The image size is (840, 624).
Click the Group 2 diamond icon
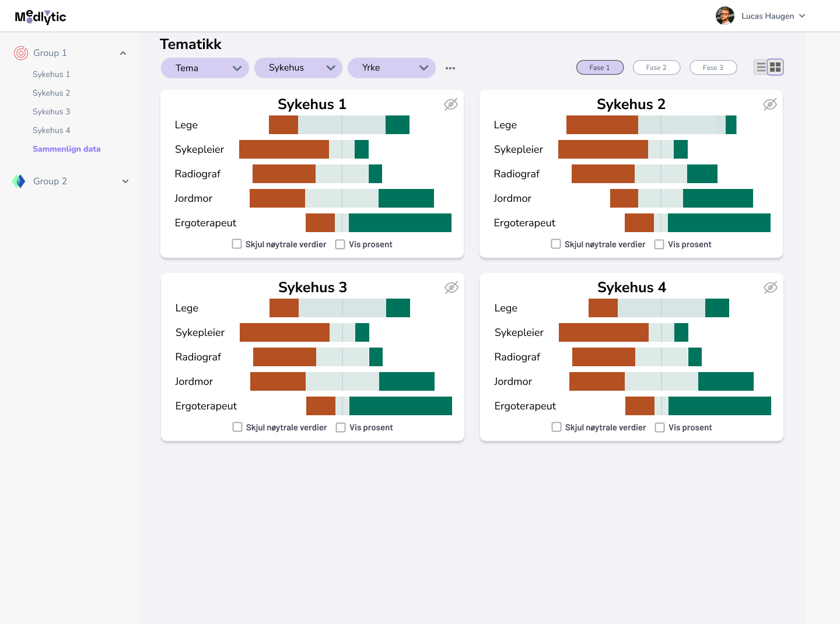19,181
